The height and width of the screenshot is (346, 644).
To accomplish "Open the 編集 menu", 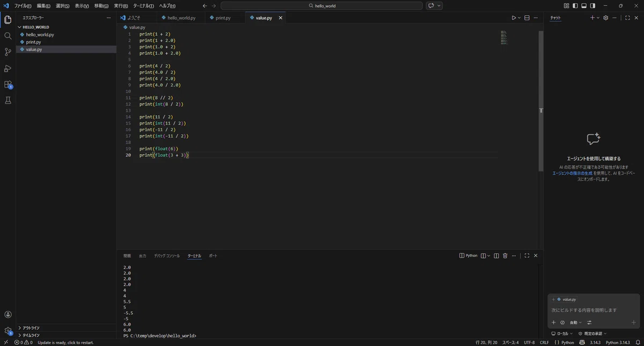I will [43, 6].
